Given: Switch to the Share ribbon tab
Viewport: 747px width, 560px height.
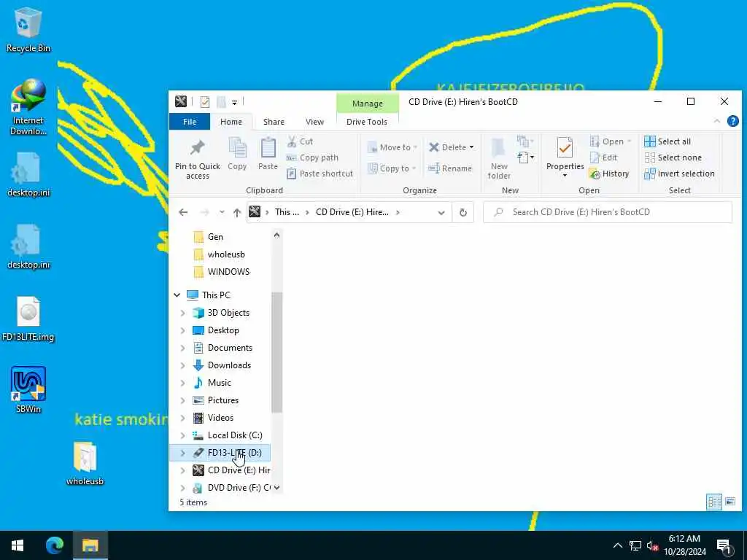Looking at the screenshot, I should click(x=274, y=122).
